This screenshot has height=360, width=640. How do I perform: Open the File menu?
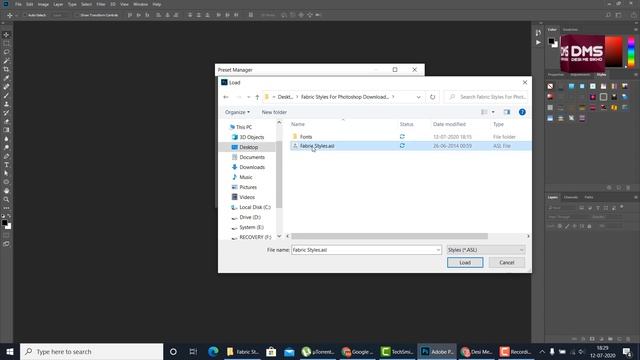[18, 4]
